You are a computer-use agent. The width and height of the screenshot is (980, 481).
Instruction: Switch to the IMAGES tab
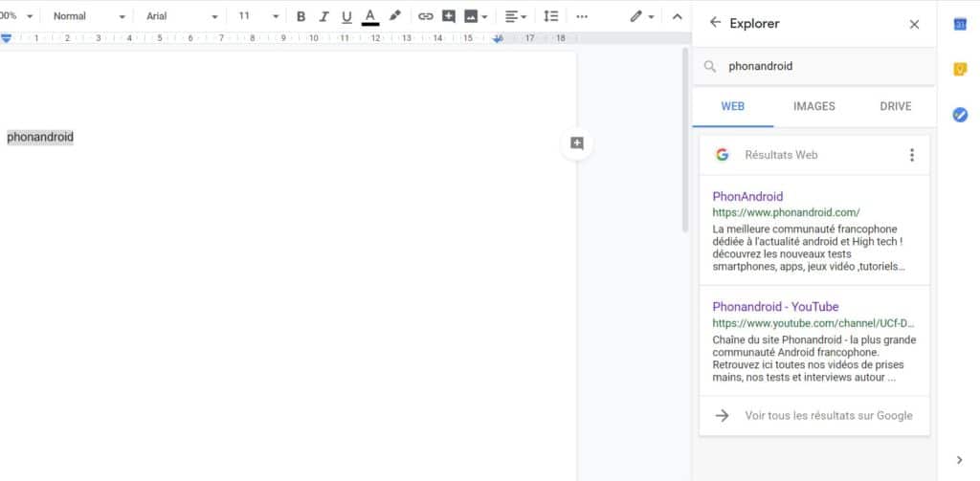click(813, 107)
